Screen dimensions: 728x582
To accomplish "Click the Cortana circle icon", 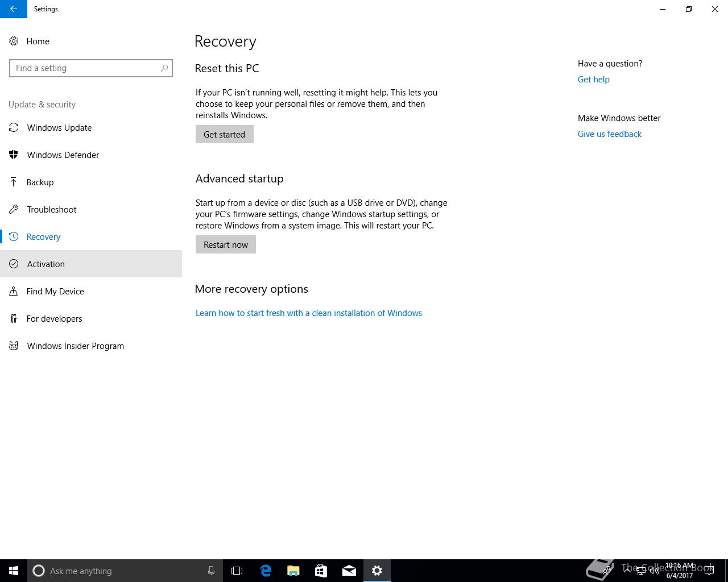I will [x=39, y=571].
